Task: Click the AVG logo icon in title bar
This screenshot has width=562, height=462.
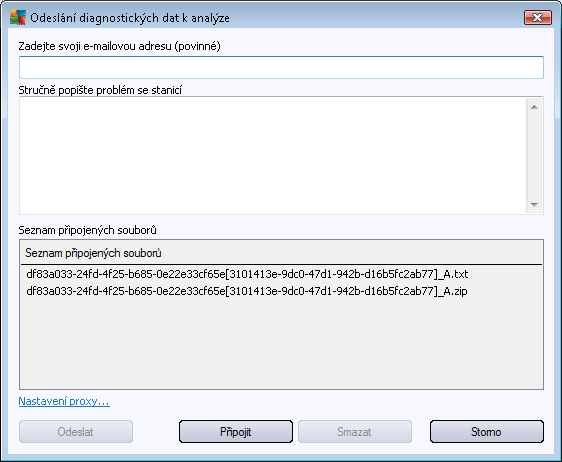Action: 18,17
